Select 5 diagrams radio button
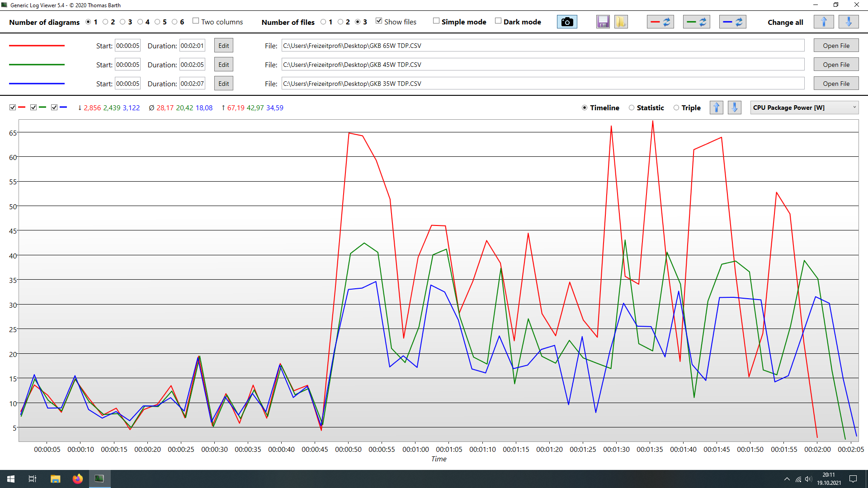 pos(157,22)
